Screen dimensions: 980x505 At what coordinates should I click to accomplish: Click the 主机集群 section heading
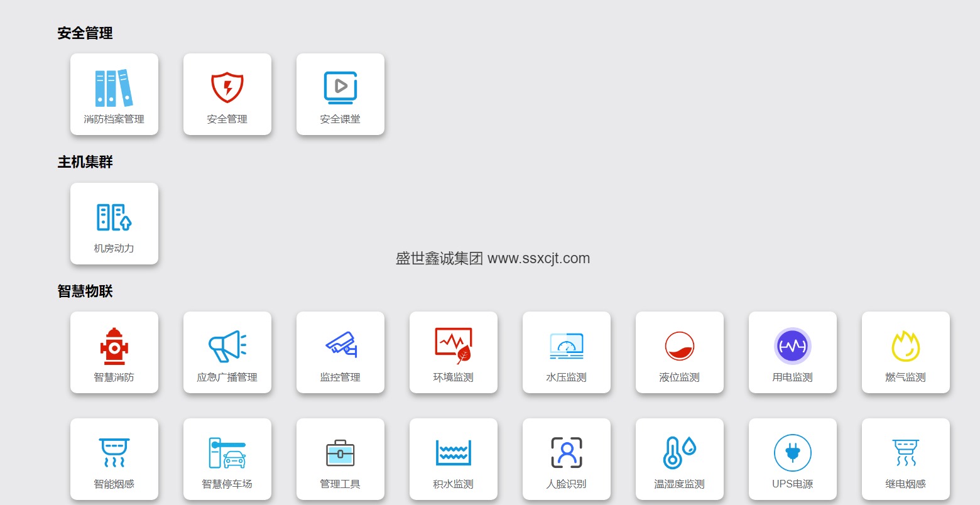(85, 162)
